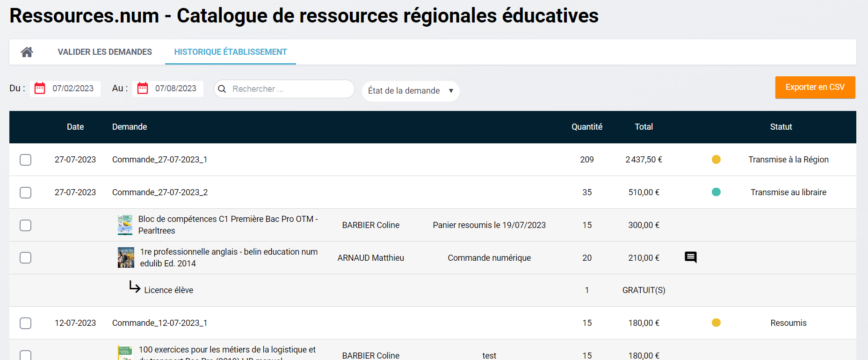868x360 pixels.
Task: Open the start date calendar icon
Action: point(40,88)
